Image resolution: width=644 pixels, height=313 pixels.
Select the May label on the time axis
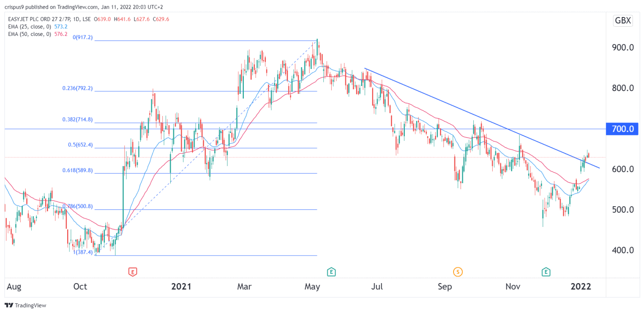(x=312, y=286)
